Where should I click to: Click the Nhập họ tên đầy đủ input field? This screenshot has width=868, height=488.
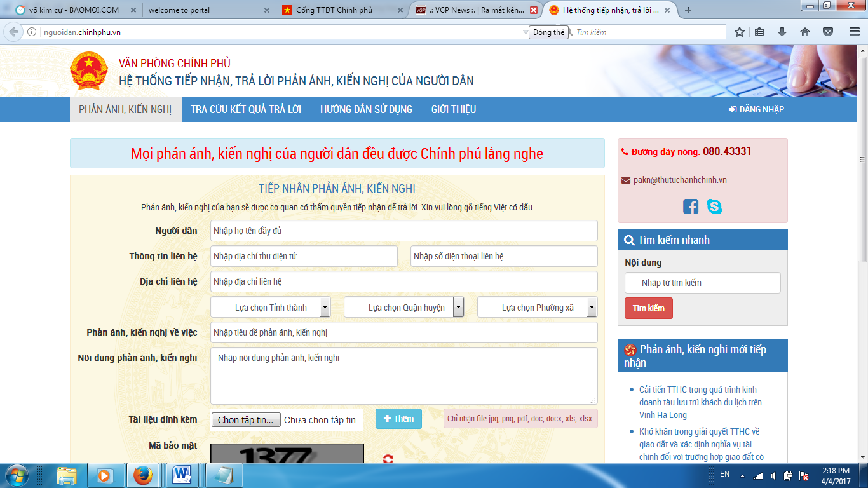tap(404, 231)
